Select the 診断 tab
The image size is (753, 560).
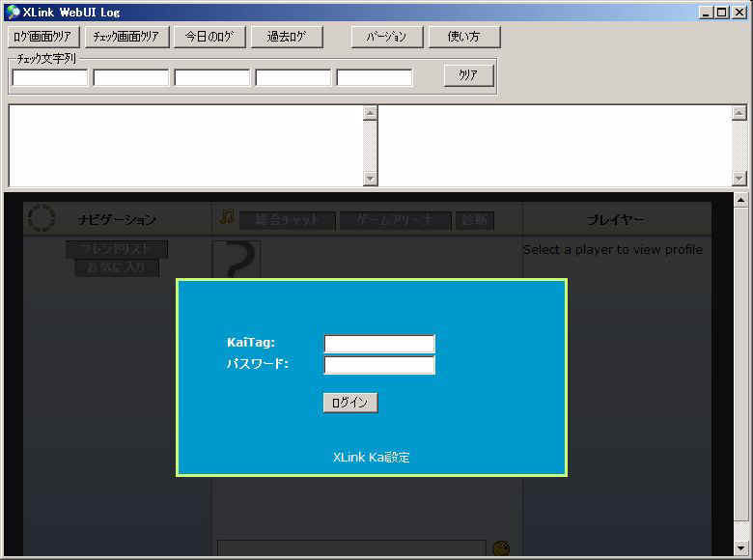[x=474, y=220]
